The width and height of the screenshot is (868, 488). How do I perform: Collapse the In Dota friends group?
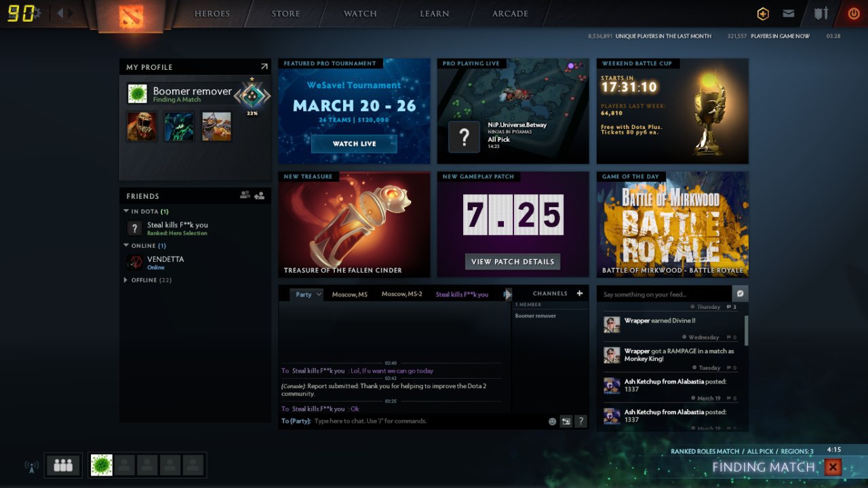coord(126,212)
